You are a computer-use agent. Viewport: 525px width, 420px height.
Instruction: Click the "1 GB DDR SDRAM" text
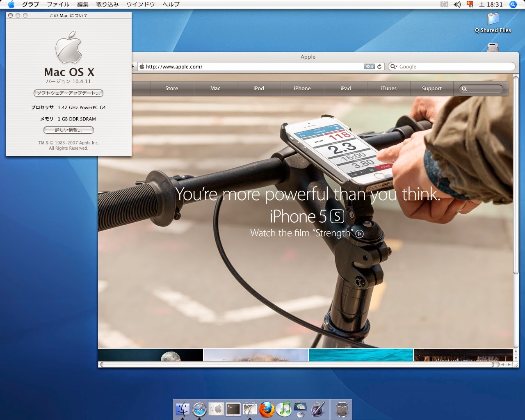77,119
